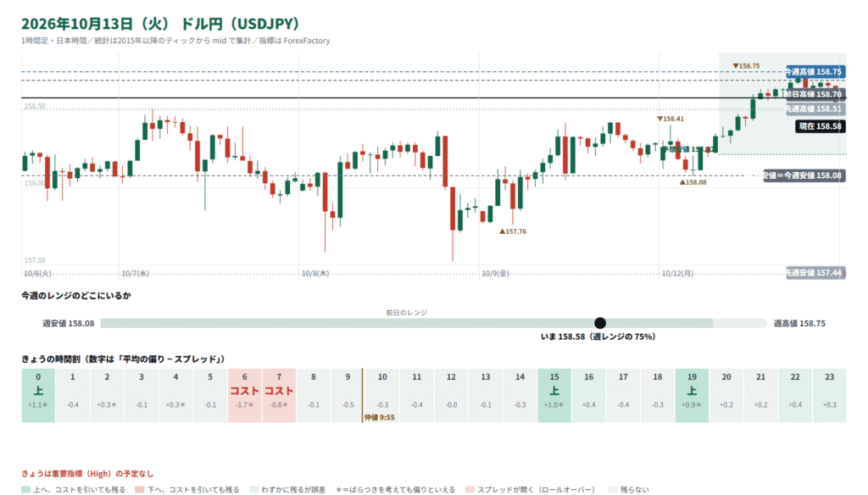Select hour 9 cell showing -0.5
The image size is (868, 495).
click(x=348, y=395)
